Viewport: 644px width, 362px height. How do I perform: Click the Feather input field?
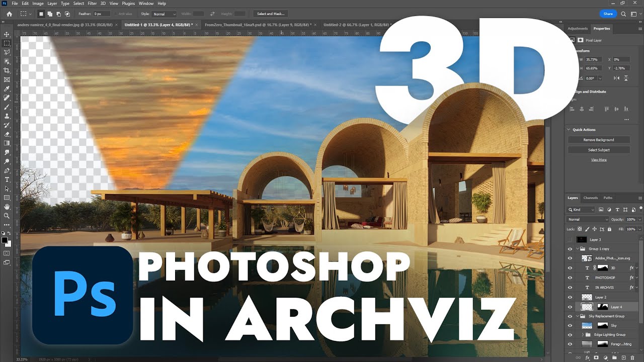[103, 14]
